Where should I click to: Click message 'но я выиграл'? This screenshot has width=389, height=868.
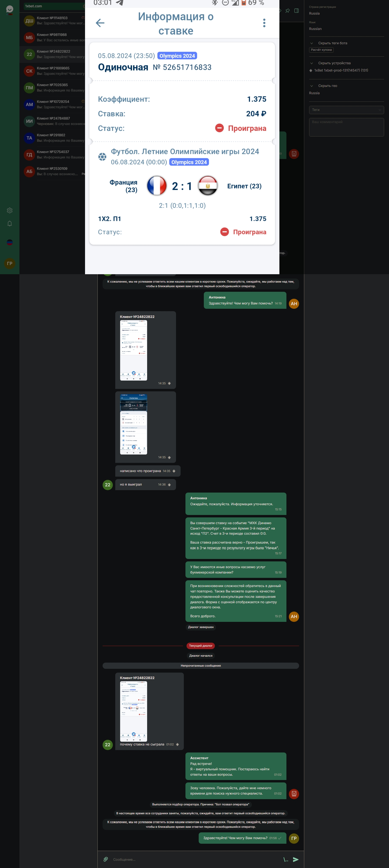tap(145, 484)
